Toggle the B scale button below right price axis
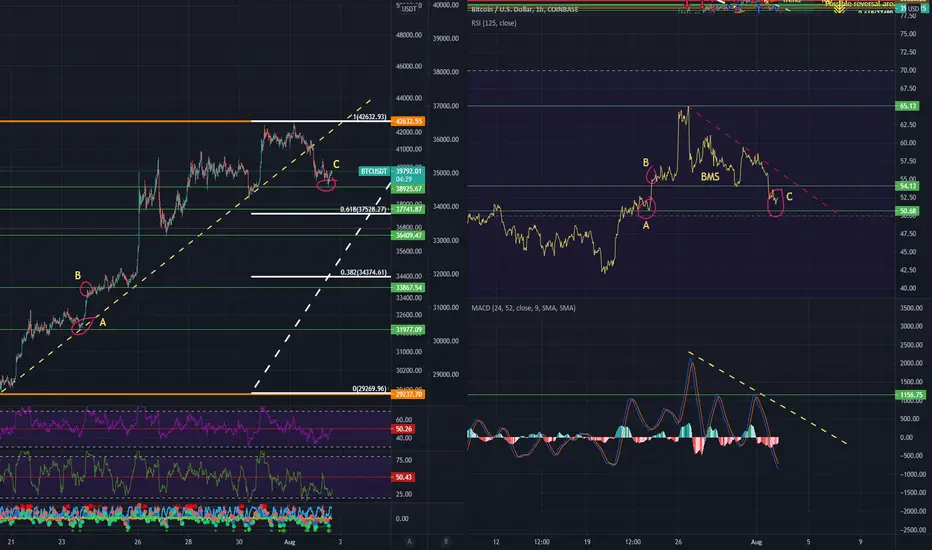Viewport: 932px width, 550px height. 446,542
